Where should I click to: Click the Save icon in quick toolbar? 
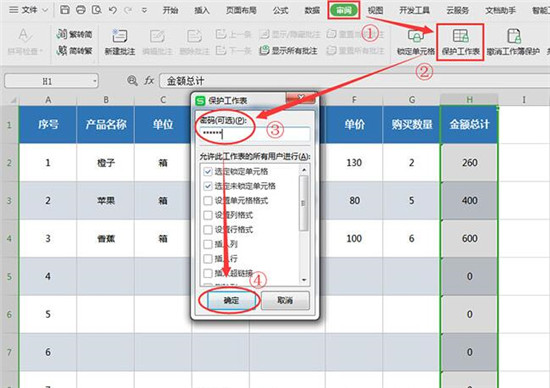[x=65, y=9]
